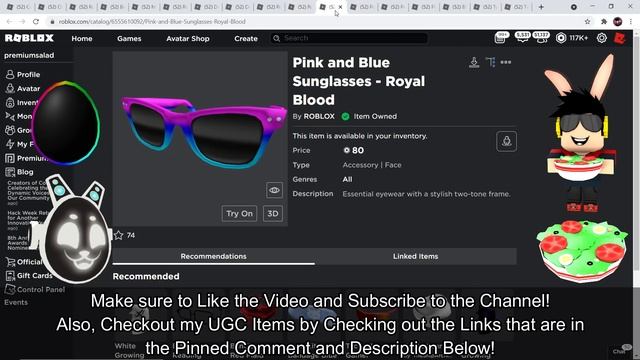The height and width of the screenshot is (360, 640).
Task: Open the Create nav item
Action: click(246, 38)
